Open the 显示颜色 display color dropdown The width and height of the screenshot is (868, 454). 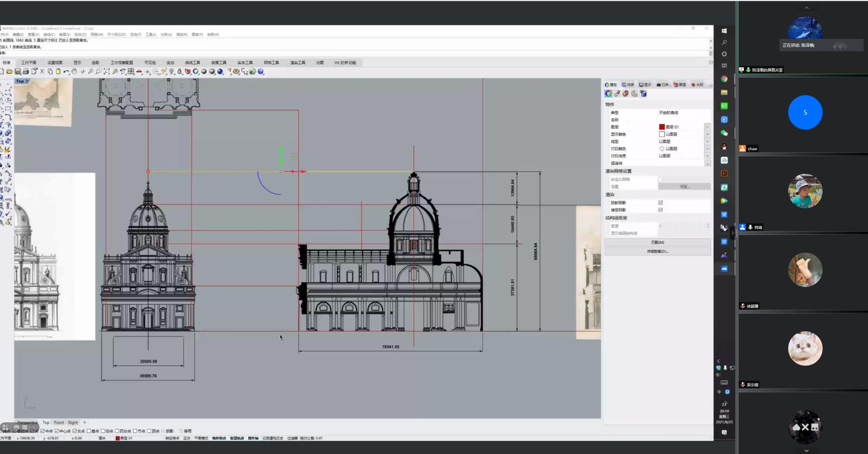[708, 134]
